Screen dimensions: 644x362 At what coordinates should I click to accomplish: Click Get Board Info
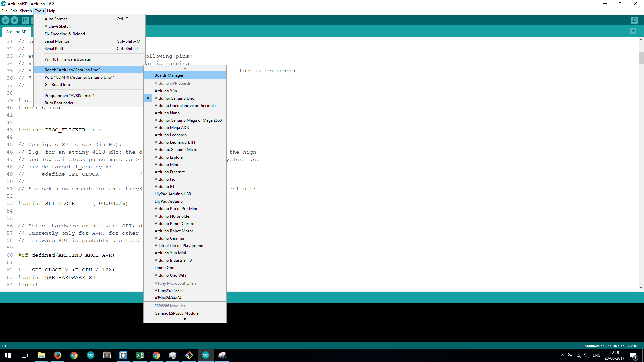pos(89,85)
